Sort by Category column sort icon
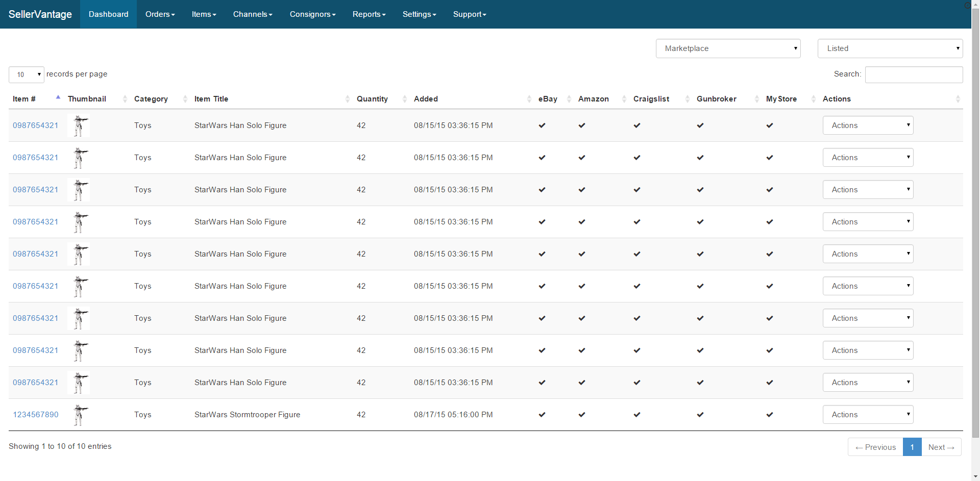This screenshot has width=980, height=481. coord(185,99)
